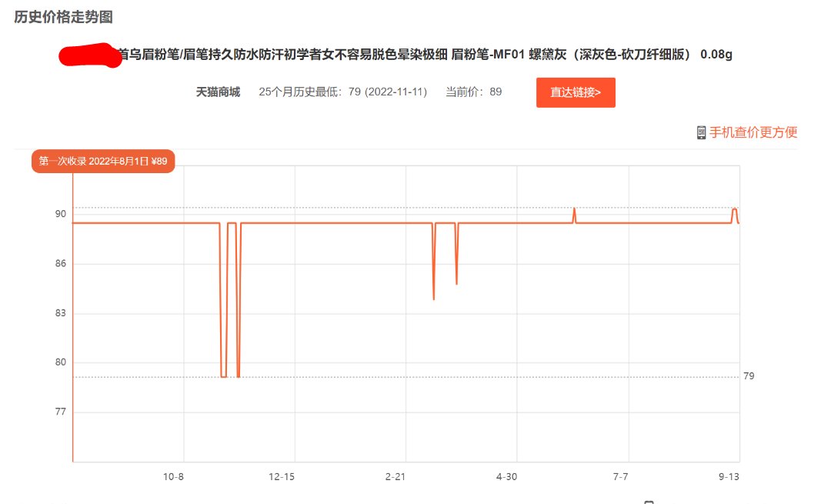
Task: Click the 7-7 date on the x-axis
Action: click(620, 477)
